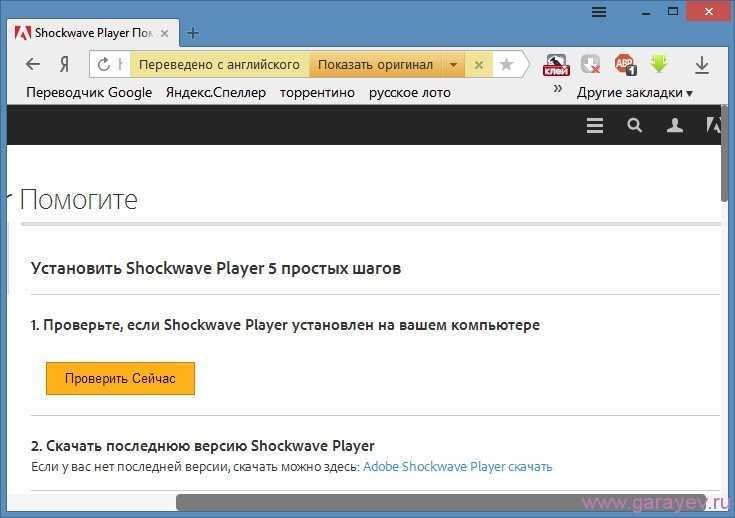Expand translation options dropdown arrow

453,65
